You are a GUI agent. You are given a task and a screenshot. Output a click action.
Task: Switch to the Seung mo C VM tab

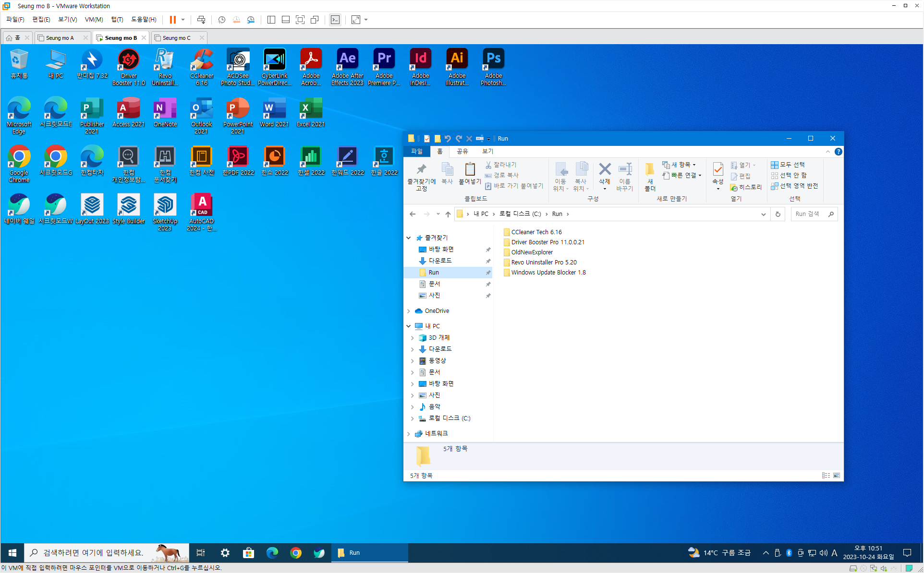pos(176,38)
